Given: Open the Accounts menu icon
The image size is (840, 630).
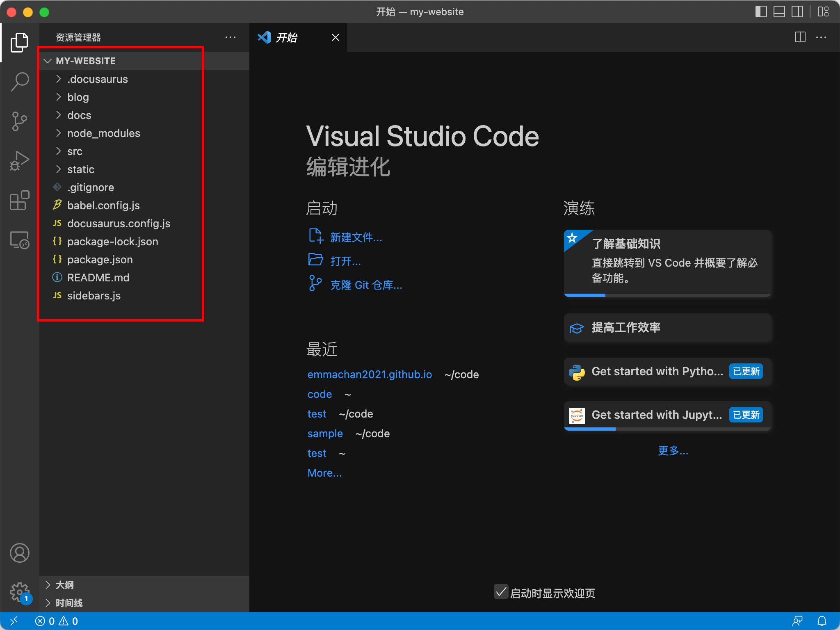Looking at the screenshot, I should point(19,553).
